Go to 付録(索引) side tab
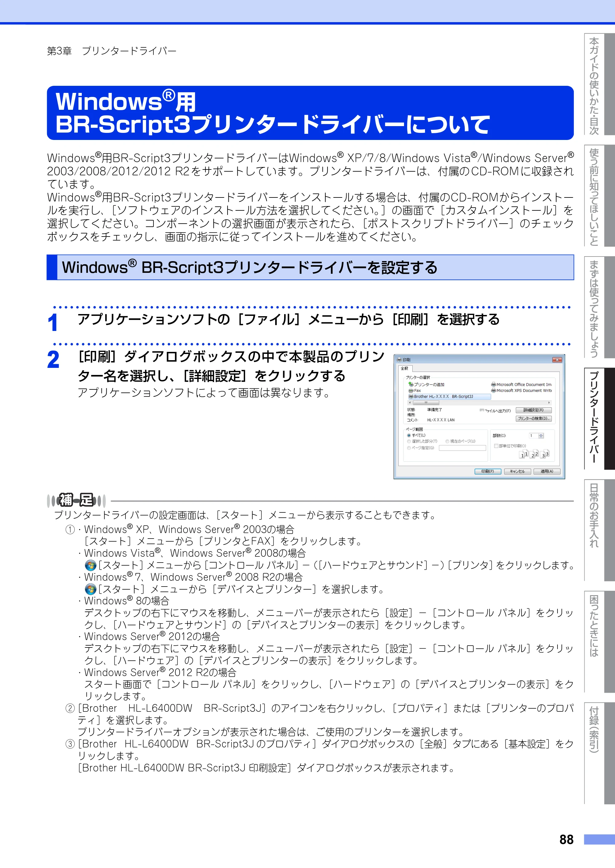This screenshot has height=868, width=615. [x=600, y=753]
